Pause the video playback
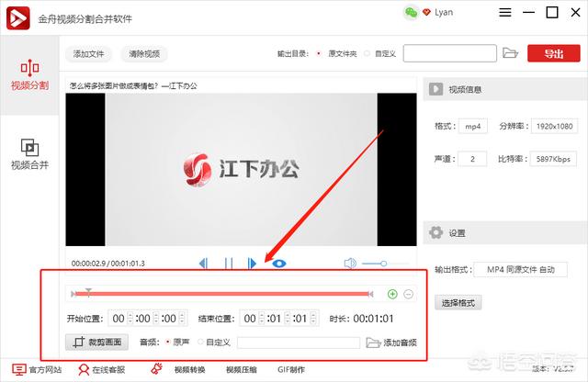 pos(228,264)
